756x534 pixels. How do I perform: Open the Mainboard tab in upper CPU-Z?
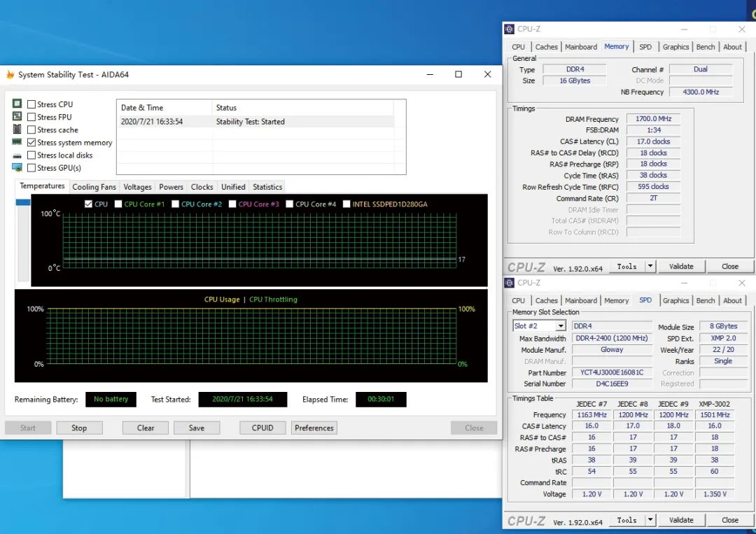[x=581, y=47]
